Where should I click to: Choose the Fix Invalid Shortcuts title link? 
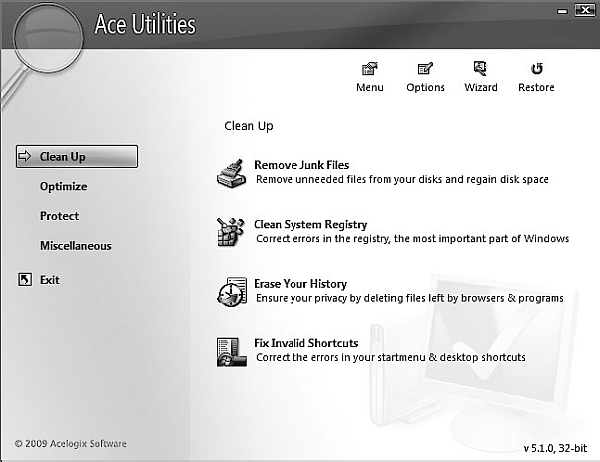[306, 343]
